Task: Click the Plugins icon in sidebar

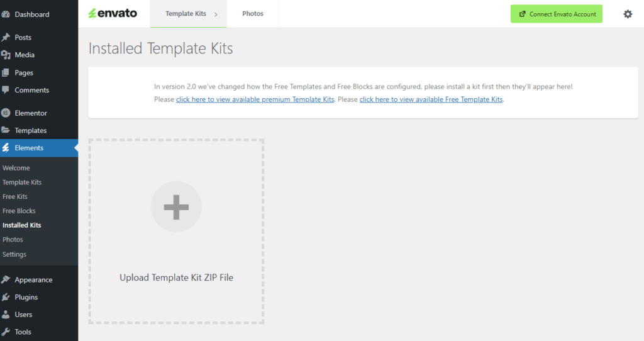Action: click(x=6, y=297)
